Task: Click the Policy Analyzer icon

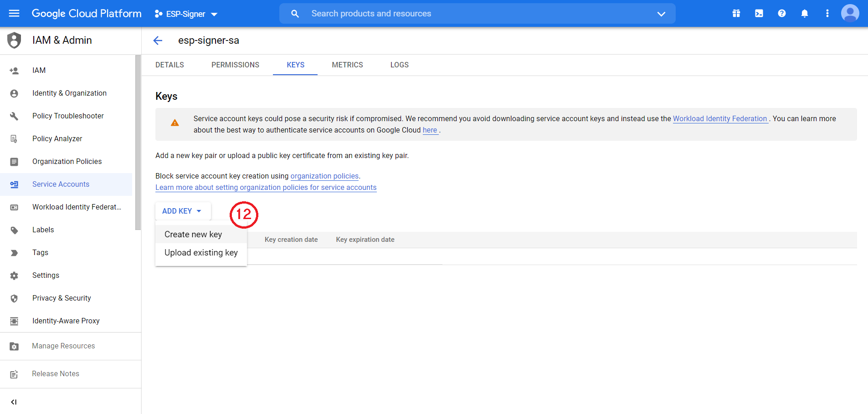Action: [14, 139]
